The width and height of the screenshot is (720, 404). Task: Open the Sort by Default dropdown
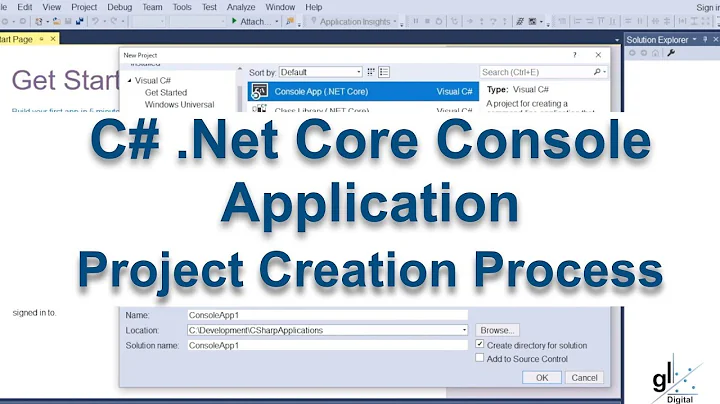click(x=321, y=72)
